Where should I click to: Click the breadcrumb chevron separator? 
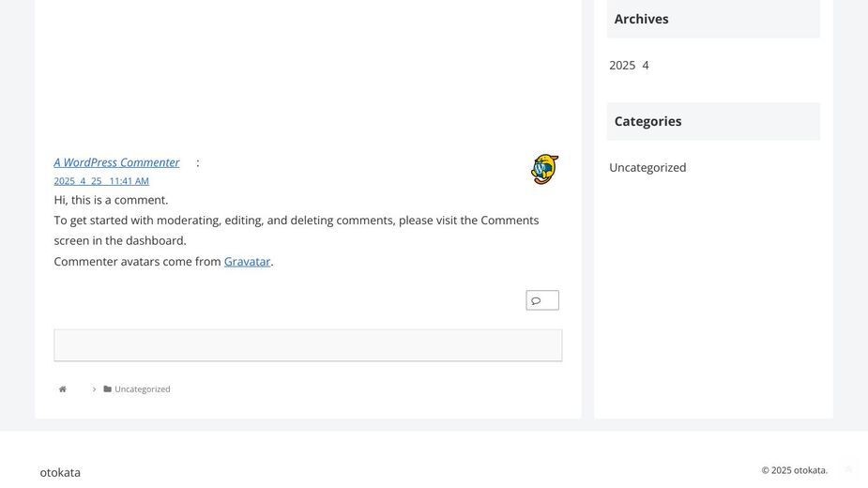click(x=94, y=389)
